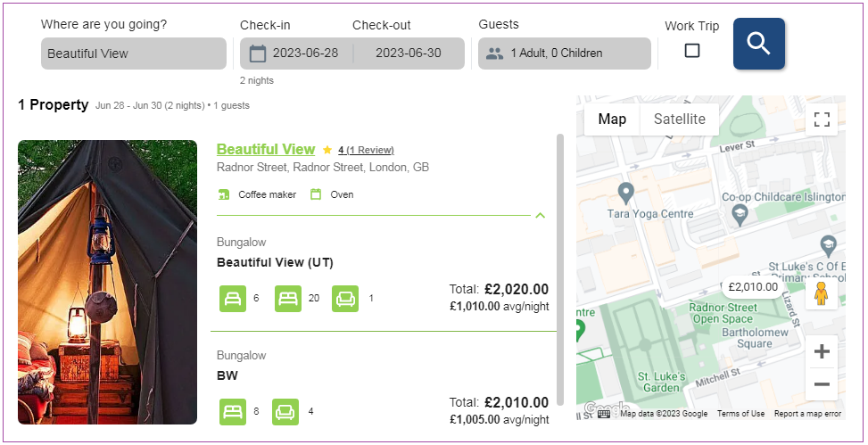
Task: Enable the Work Trip checkbox
Action: [692, 51]
